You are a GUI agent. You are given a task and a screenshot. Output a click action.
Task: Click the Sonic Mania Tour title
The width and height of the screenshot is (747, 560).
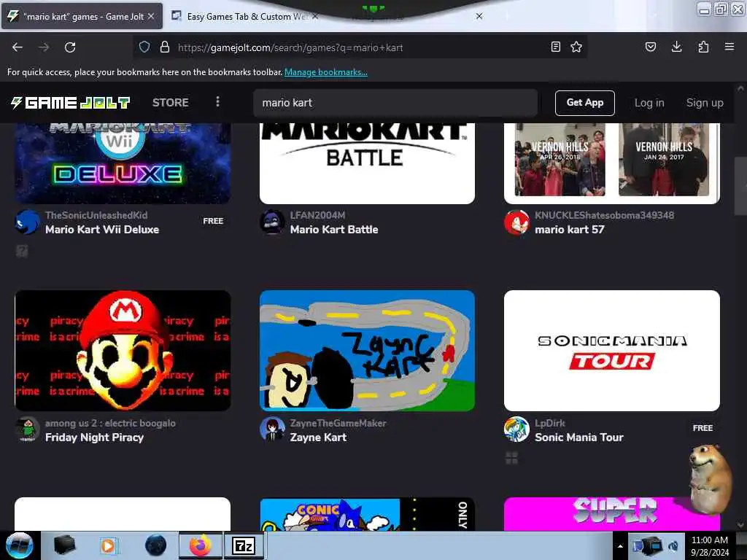pyautogui.click(x=578, y=437)
